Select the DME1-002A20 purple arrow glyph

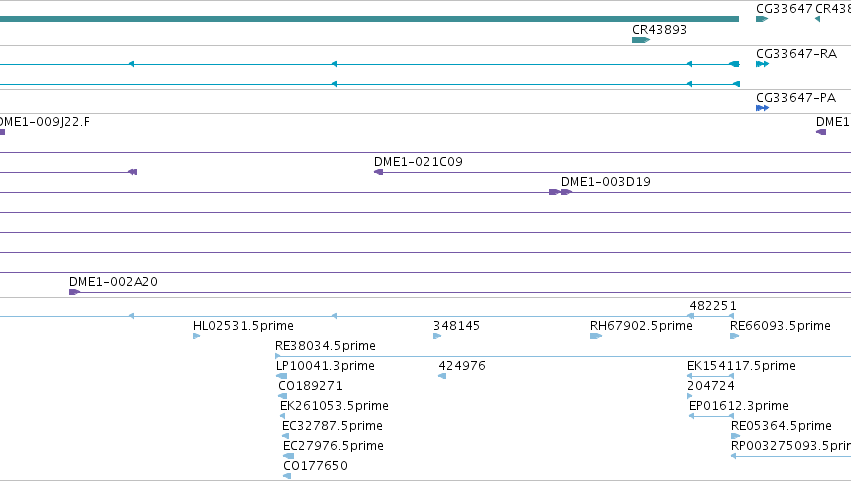tap(74, 292)
